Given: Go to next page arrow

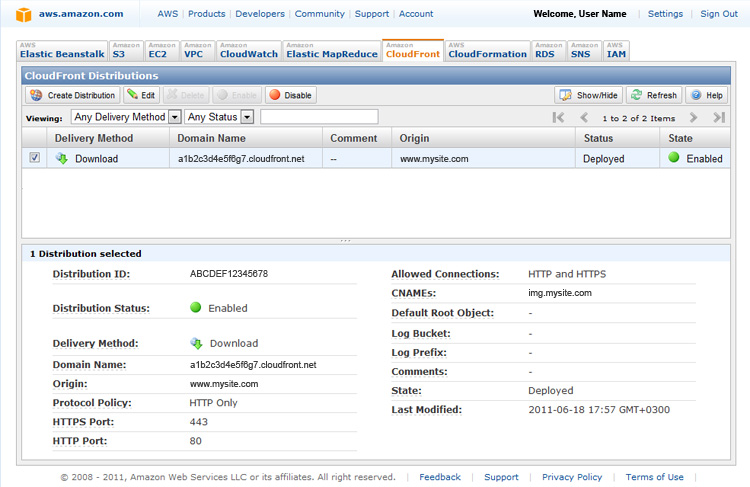Looking at the screenshot, I should pos(693,117).
